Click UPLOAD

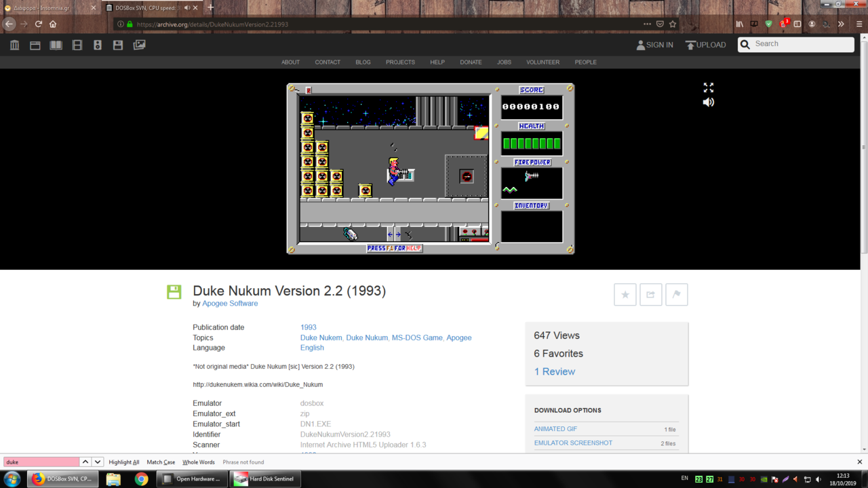(706, 45)
